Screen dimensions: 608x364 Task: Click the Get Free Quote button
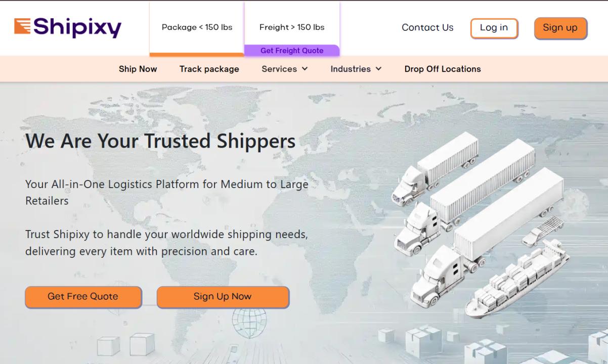point(83,297)
